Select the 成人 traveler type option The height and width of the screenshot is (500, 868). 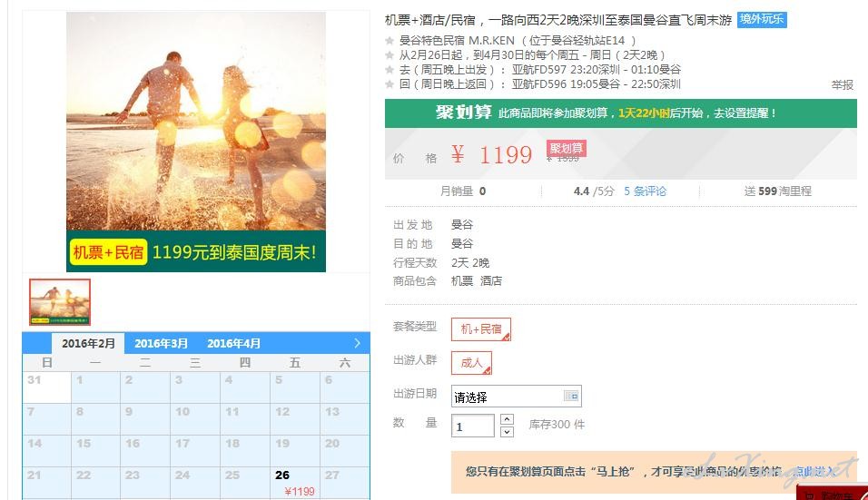471,363
